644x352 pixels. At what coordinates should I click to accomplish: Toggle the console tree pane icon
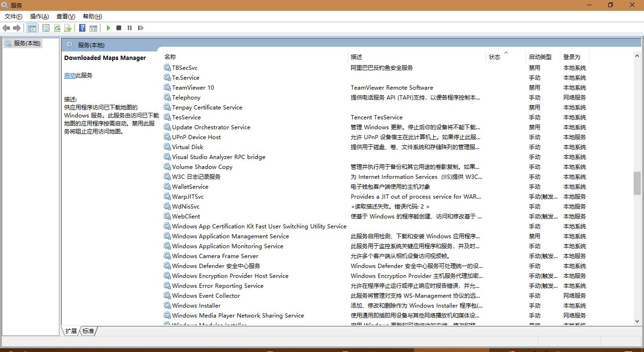(x=32, y=28)
